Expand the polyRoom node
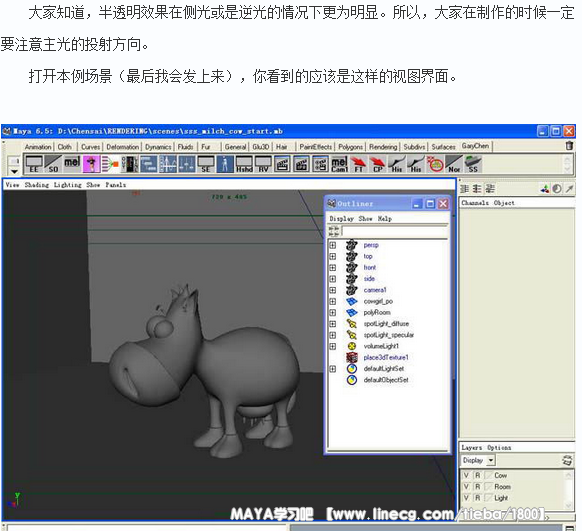The height and width of the screenshot is (531, 582). (x=333, y=312)
